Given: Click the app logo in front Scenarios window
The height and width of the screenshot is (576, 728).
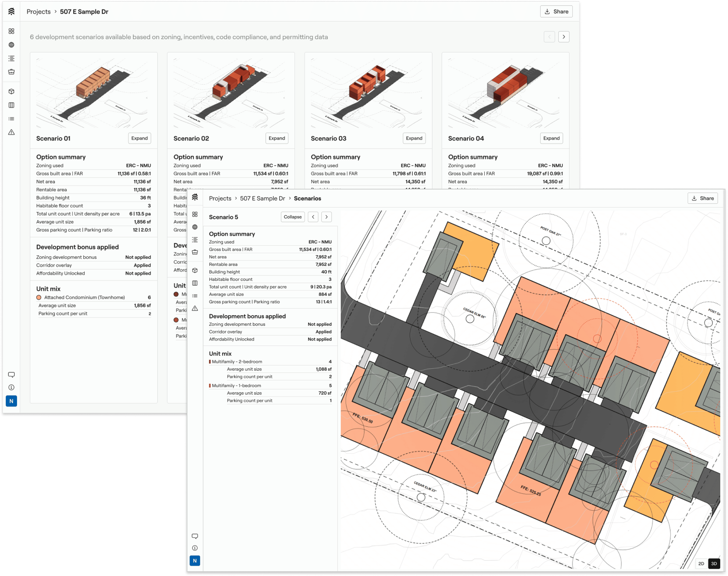Looking at the screenshot, I should 195,197.
